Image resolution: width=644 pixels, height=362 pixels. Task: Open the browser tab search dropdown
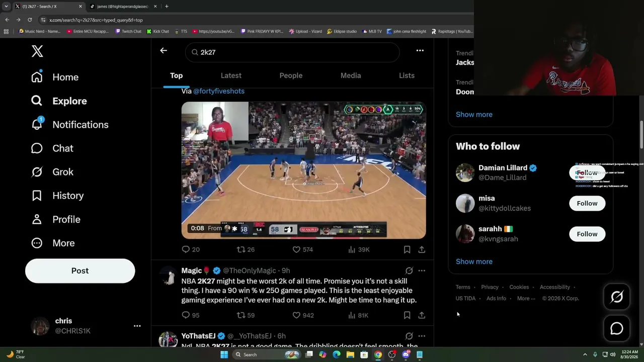pyautogui.click(x=6, y=7)
